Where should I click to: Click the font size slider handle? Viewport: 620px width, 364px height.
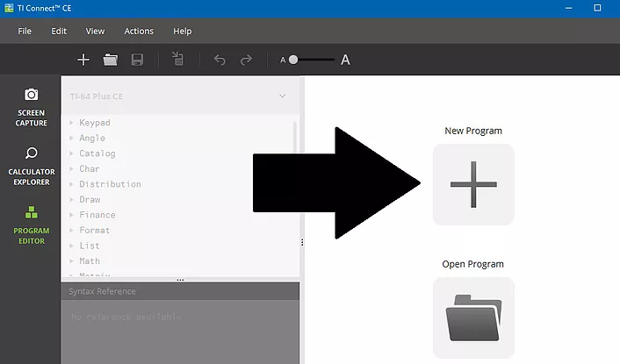[x=293, y=60]
